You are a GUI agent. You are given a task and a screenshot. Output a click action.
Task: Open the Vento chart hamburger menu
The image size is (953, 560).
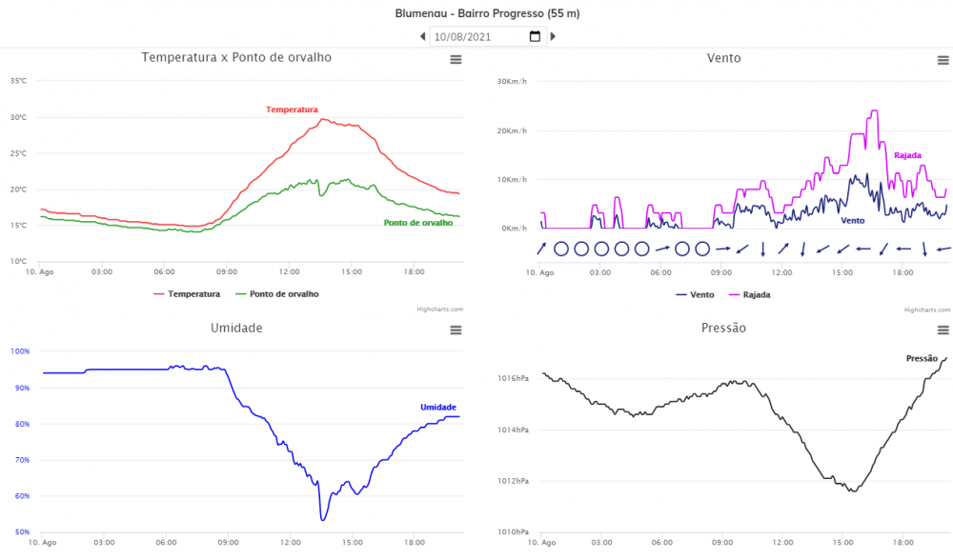[943, 60]
